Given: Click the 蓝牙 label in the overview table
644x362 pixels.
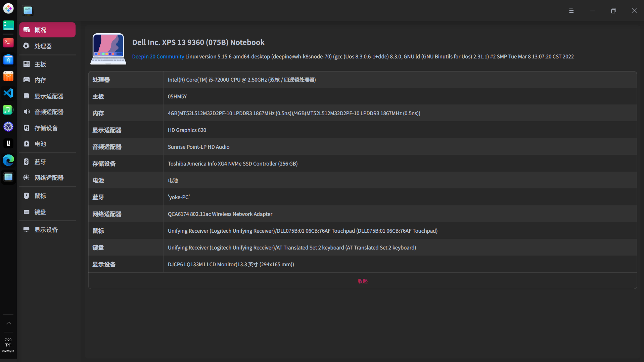Looking at the screenshot, I should click(98, 197).
